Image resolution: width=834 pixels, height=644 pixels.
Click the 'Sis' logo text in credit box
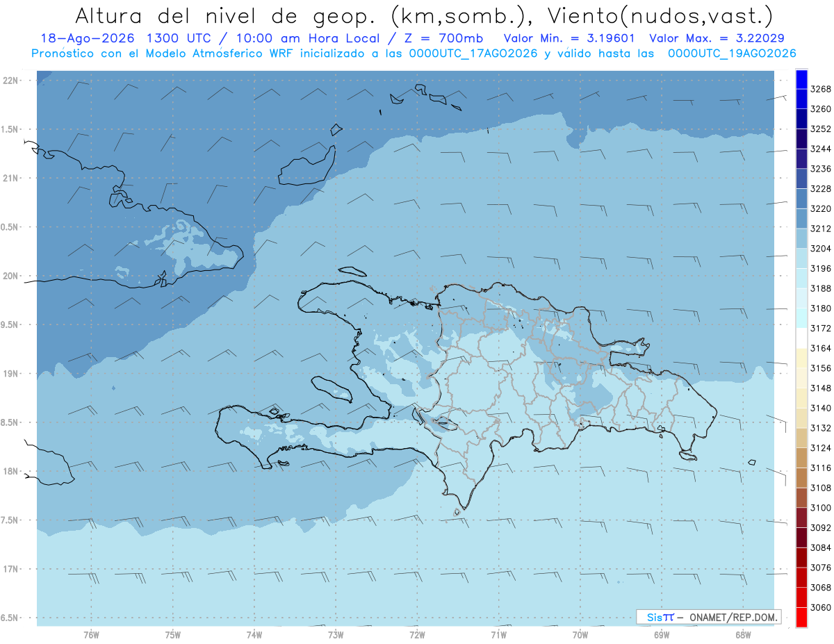tap(654, 617)
